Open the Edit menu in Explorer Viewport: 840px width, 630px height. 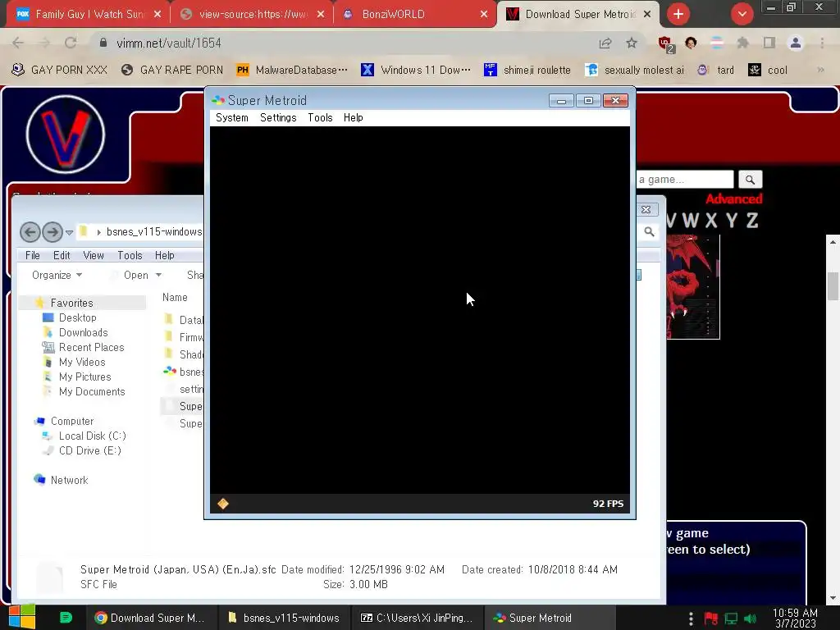point(62,256)
